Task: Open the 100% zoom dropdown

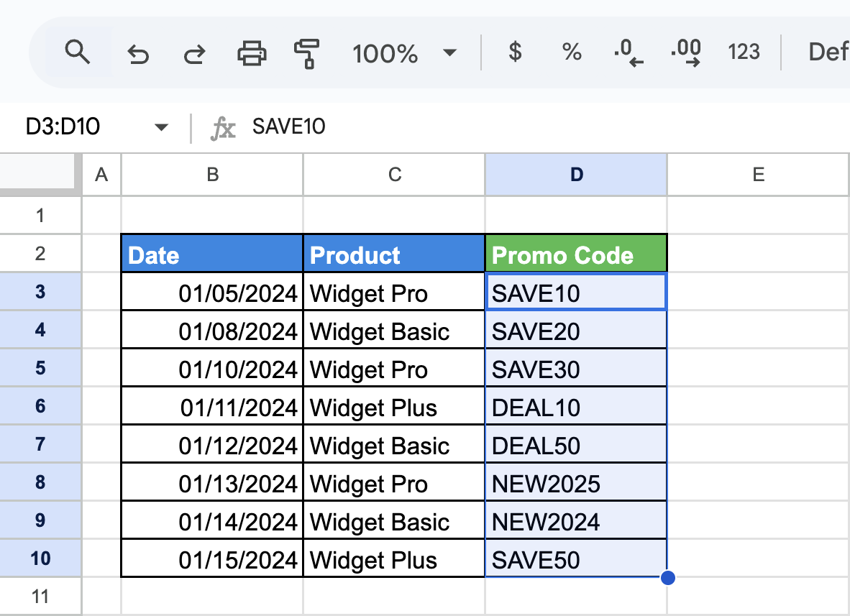Action: coord(404,53)
